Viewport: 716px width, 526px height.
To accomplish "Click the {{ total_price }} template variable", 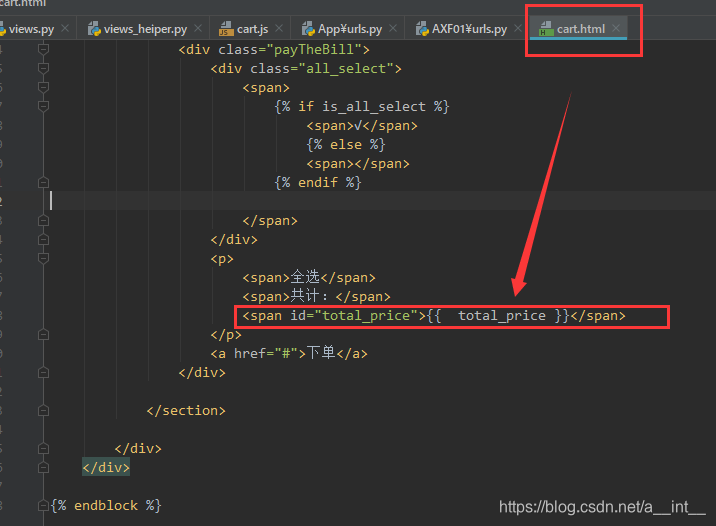I will click(x=499, y=316).
